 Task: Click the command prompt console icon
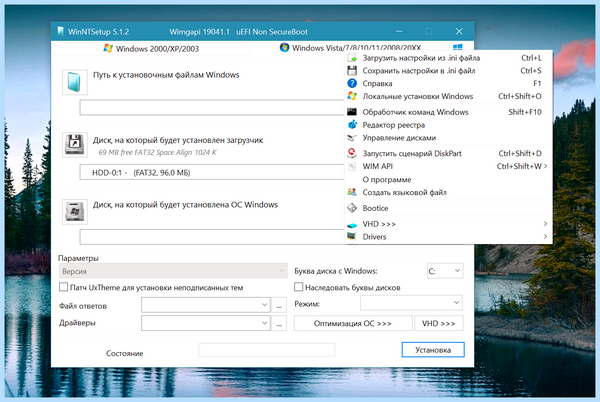pos(352,112)
